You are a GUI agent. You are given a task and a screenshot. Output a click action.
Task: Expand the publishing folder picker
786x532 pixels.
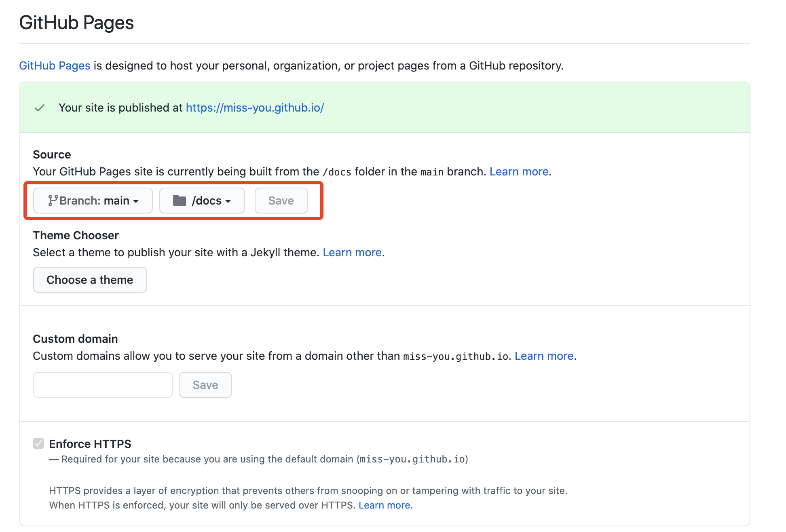(x=202, y=200)
